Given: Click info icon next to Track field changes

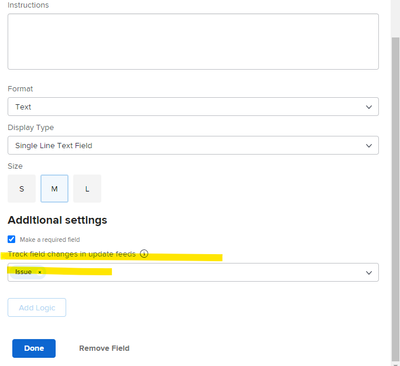Looking at the screenshot, I should [144, 254].
